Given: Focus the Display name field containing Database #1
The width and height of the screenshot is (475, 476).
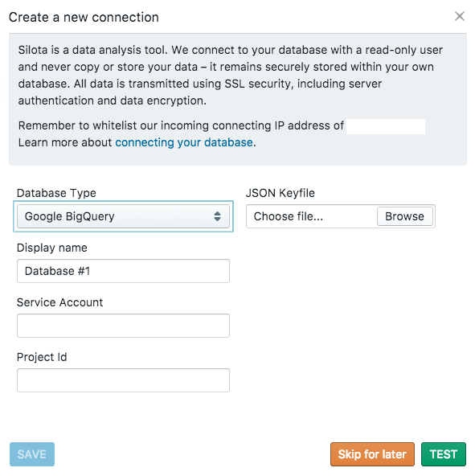Looking at the screenshot, I should (123, 271).
